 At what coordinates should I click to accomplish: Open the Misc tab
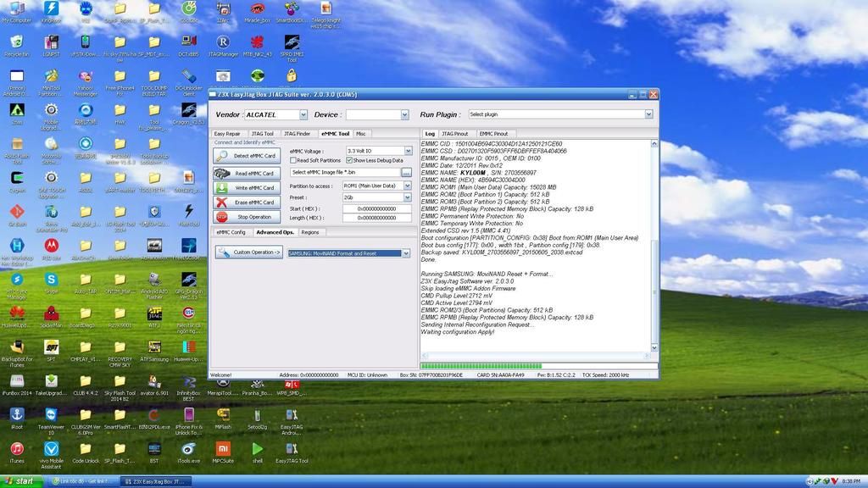(x=361, y=134)
